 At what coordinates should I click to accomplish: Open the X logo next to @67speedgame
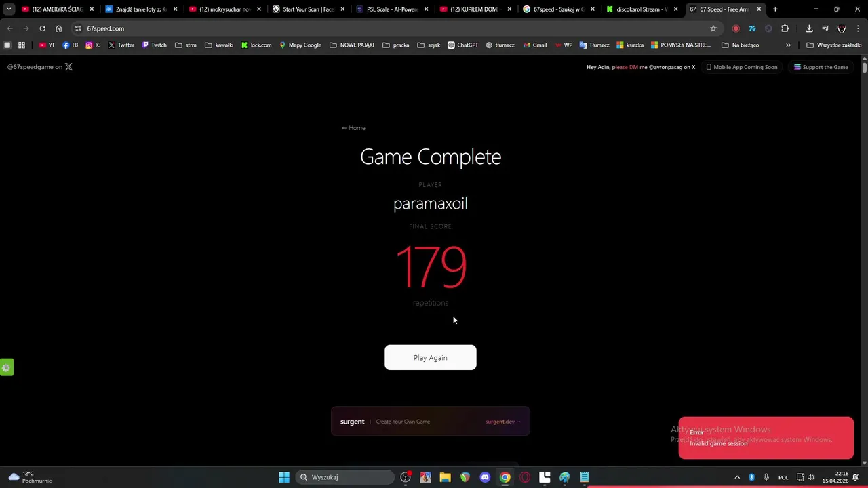(68, 67)
